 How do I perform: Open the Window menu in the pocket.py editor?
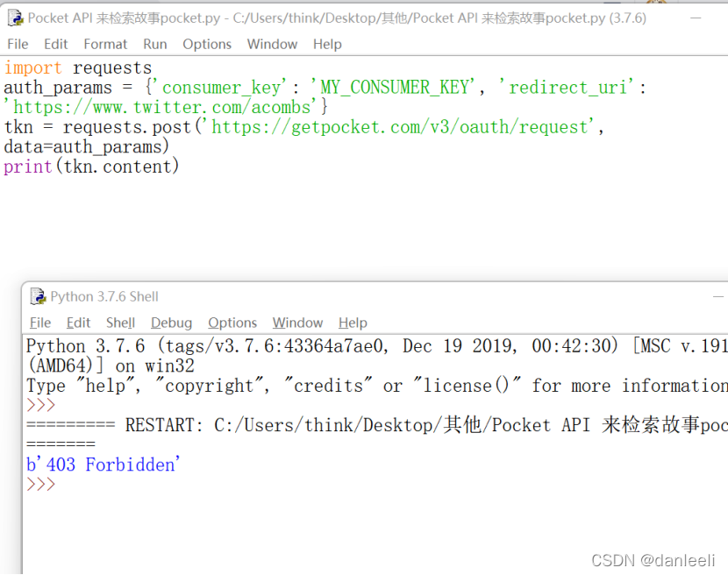pyautogui.click(x=272, y=44)
